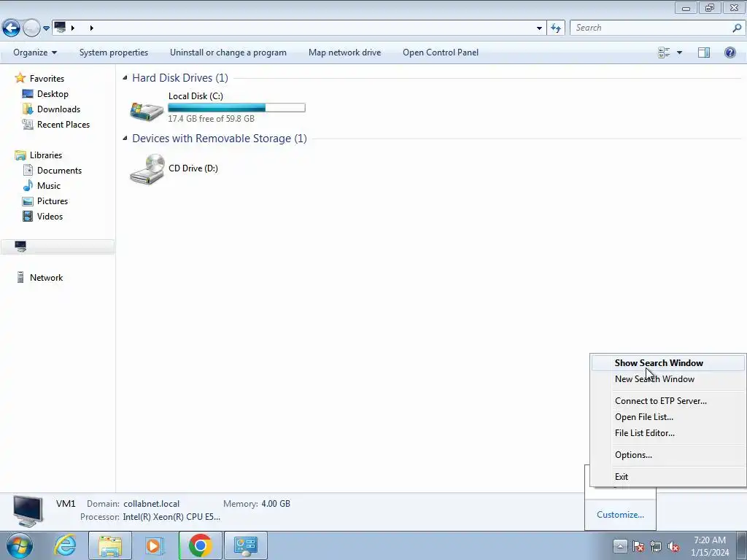Launch Internet Explorer from taskbar

[x=65, y=545]
